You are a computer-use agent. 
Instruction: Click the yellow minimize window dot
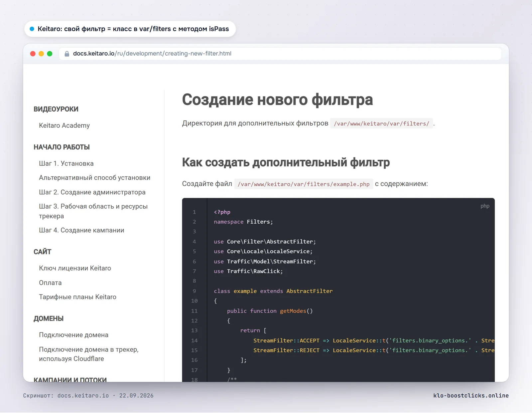click(x=41, y=54)
